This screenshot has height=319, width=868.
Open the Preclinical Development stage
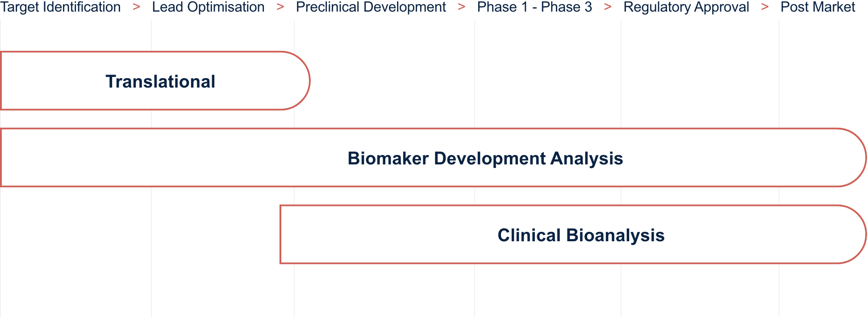(371, 7)
